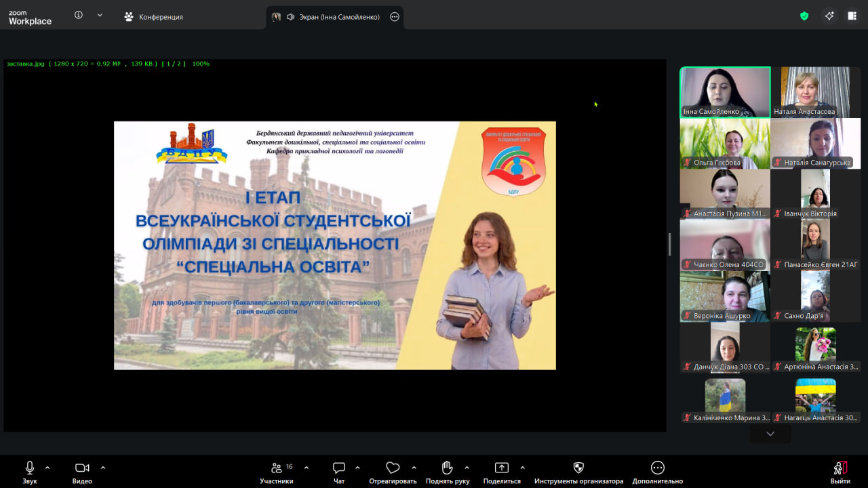Image resolution: width=868 pixels, height=488 pixels.
Task: Open the AI Companion sparkle icon
Action: click(829, 16)
